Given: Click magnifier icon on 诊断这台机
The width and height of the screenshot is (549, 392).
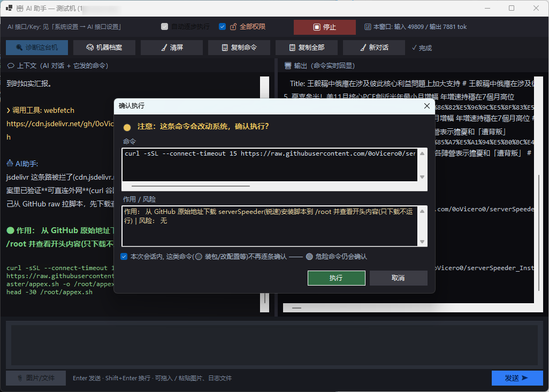Looking at the screenshot, I should [x=19, y=48].
